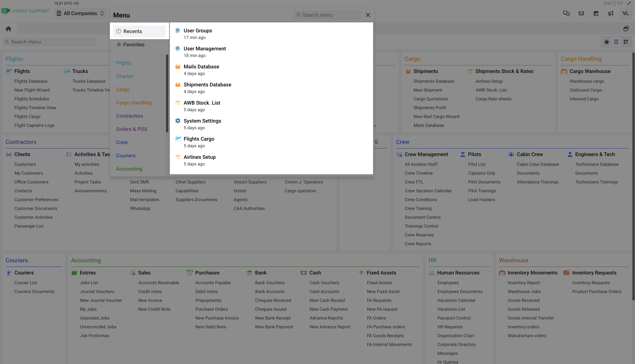The height and width of the screenshot is (364, 635).
Task: Open User Management from recents list
Action: [204, 49]
